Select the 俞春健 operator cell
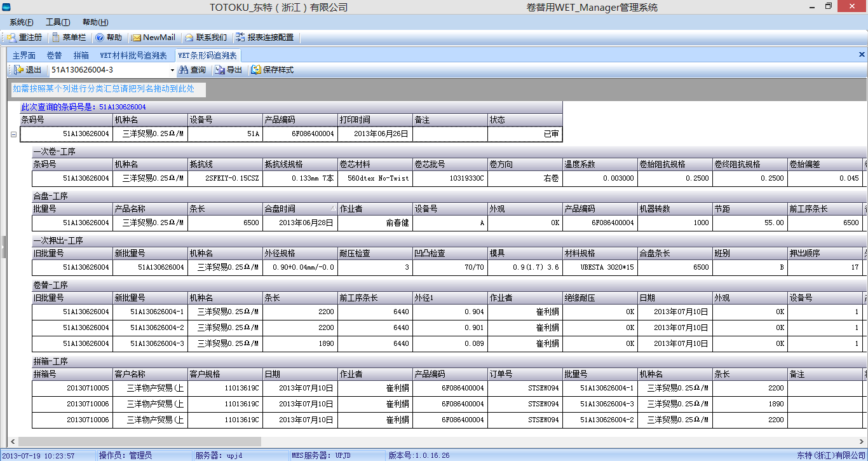 coord(376,223)
